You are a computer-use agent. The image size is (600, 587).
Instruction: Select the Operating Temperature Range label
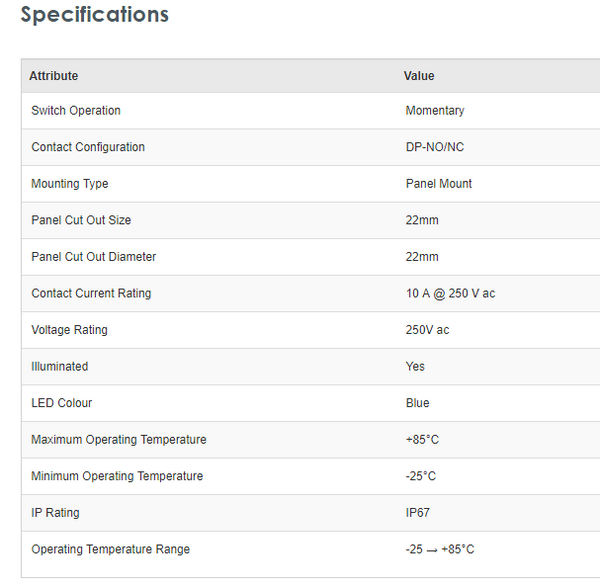110,549
